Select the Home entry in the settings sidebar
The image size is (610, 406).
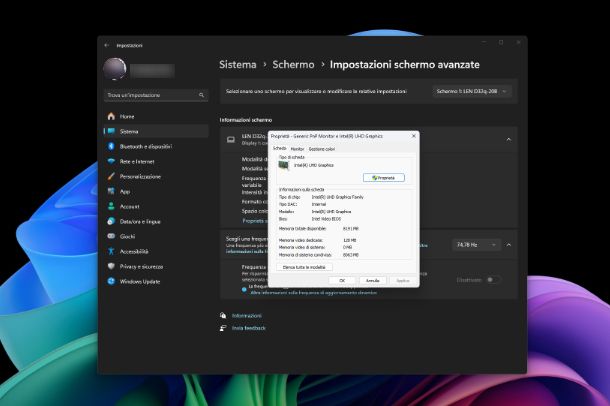[156, 116]
